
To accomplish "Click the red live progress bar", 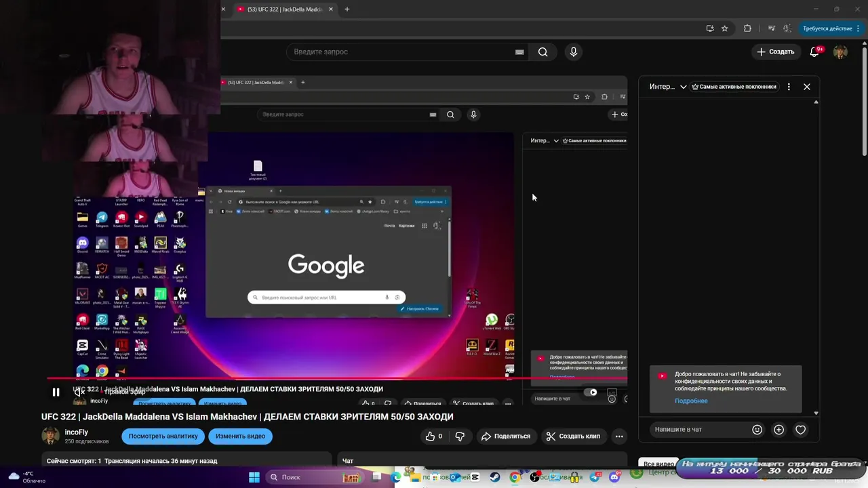I will [337, 378].
